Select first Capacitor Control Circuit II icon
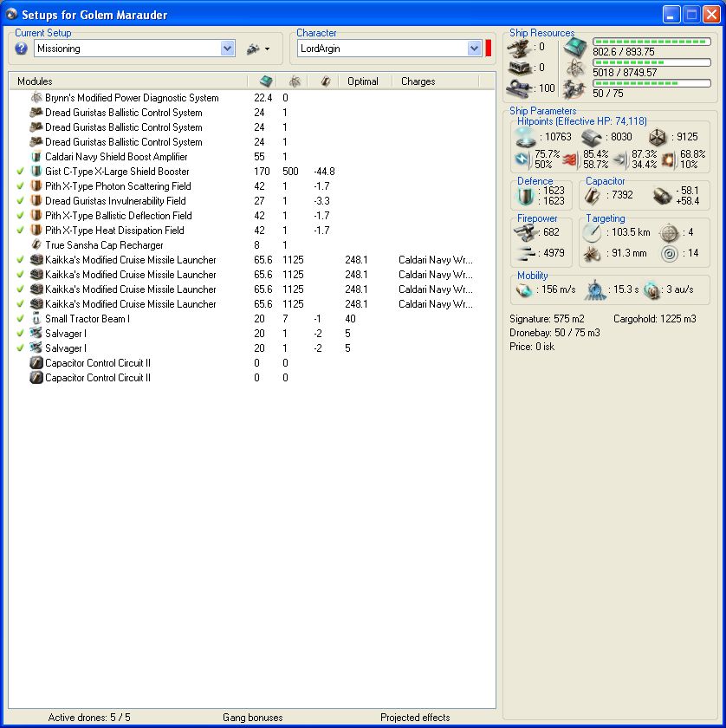This screenshot has width=726, height=728. (x=36, y=363)
